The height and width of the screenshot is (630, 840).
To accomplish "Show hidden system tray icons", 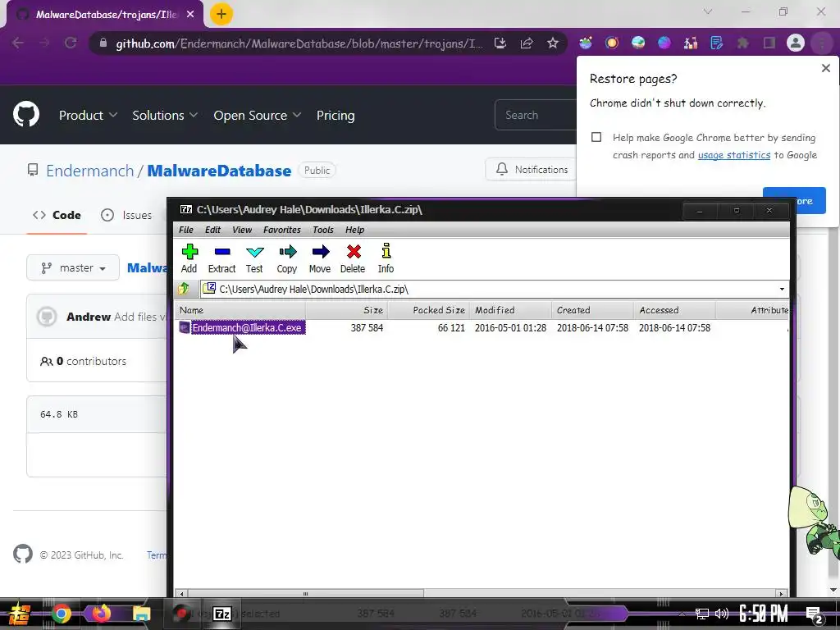I will (682, 614).
